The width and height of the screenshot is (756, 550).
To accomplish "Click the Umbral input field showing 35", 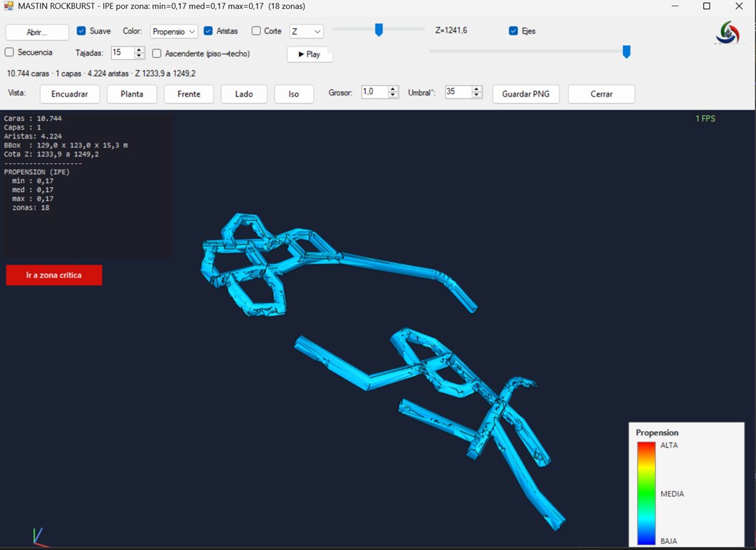I will point(458,92).
